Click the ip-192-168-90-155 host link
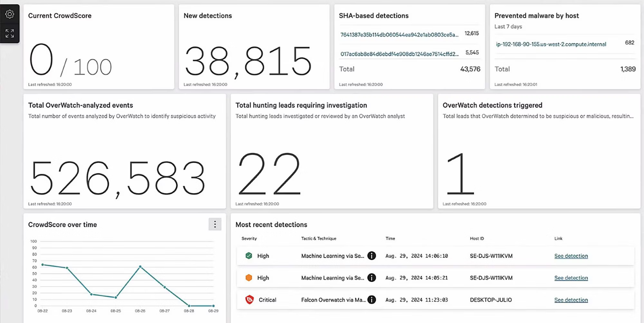Viewport: 644px width, 323px height. pos(551,44)
